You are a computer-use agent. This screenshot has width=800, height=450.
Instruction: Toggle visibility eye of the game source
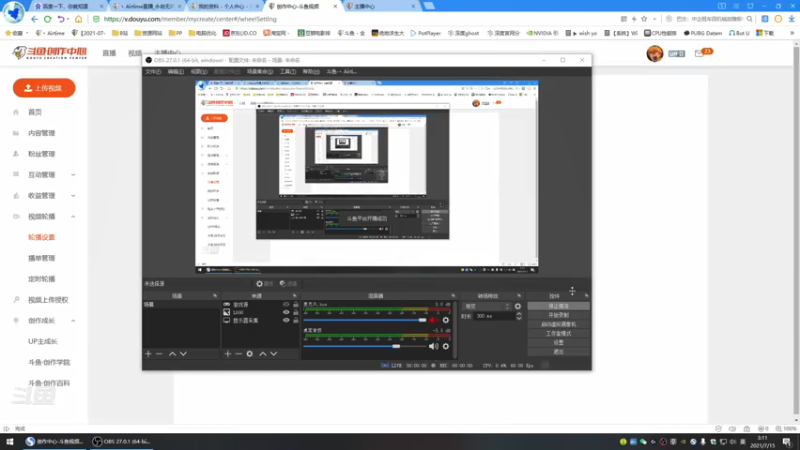(286, 305)
